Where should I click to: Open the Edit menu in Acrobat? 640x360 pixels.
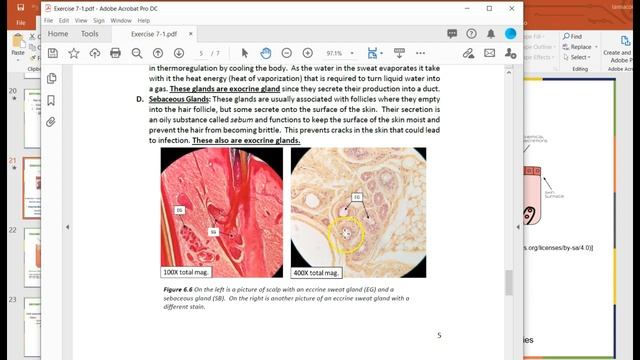(x=64, y=20)
